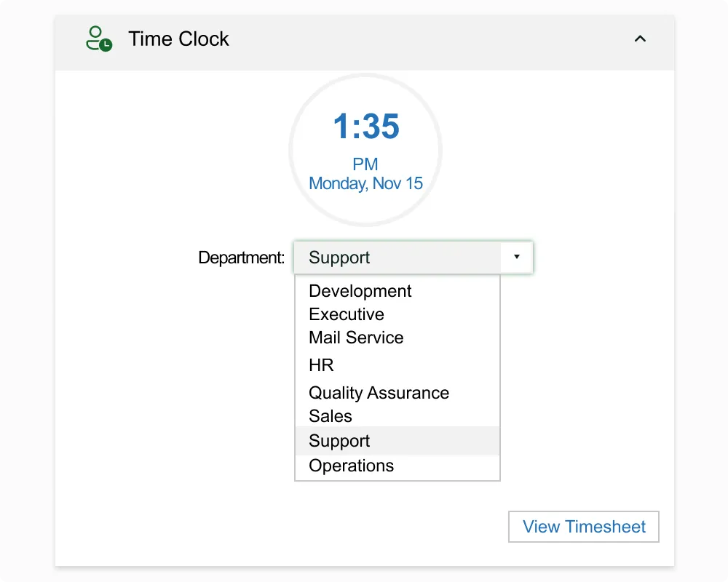This screenshot has width=728, height=582.
Task: Pick the highlighted Support list option
Action: [x=339, y=441]
